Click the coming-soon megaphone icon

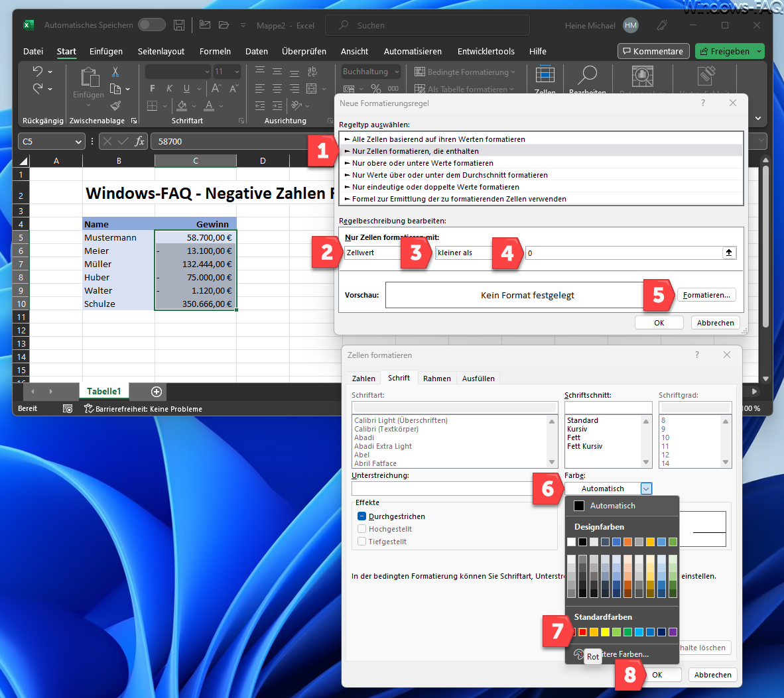click(x=663, y=25)
